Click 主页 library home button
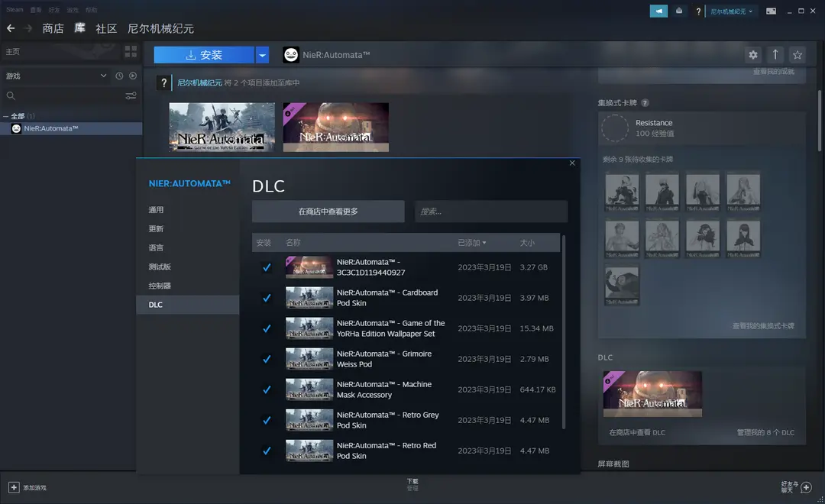 pyautogui.click(x=13, y=52)
